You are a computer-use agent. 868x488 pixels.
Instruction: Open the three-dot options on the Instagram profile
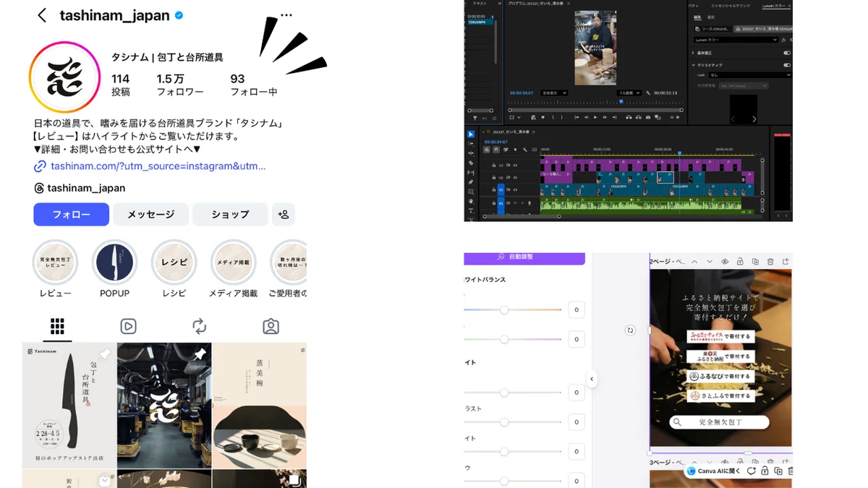pos(286,15)
